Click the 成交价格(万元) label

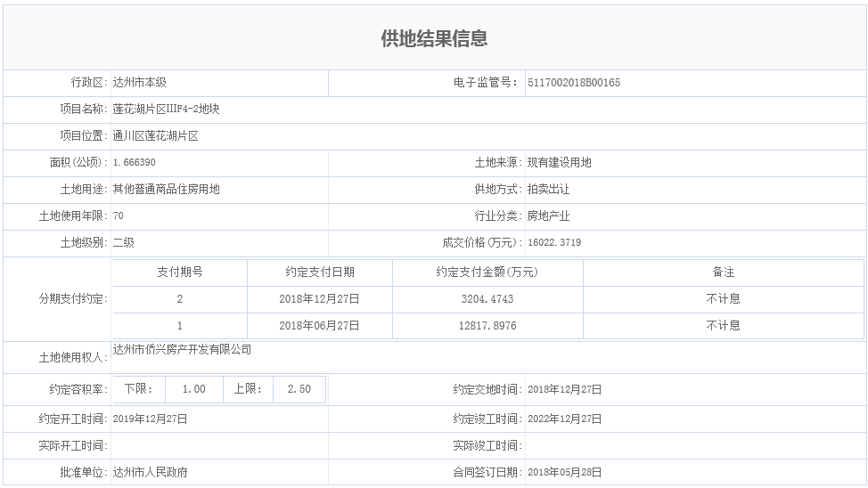coord(482,242)
